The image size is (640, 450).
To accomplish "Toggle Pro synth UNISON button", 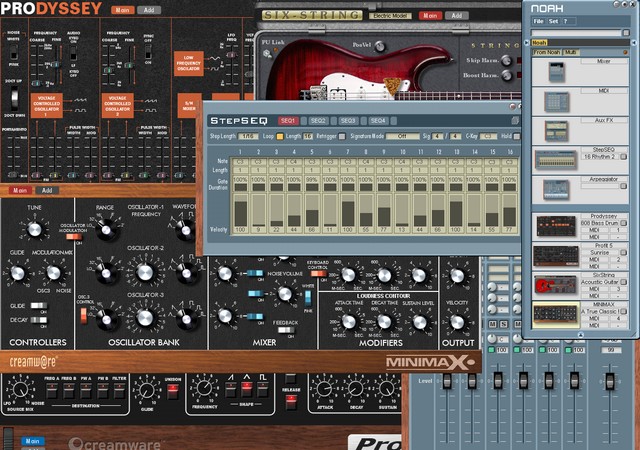I will pos(173,392).
